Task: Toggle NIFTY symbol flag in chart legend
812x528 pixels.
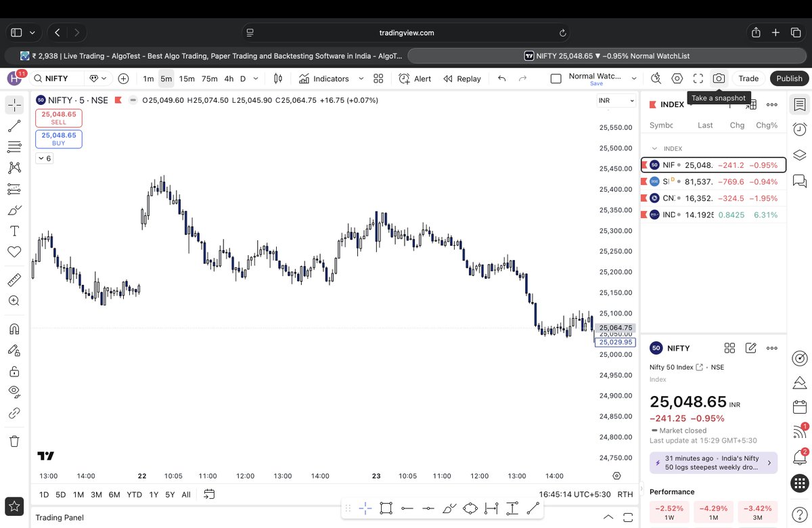Action: pyautogui.click(x=118, y=100)
